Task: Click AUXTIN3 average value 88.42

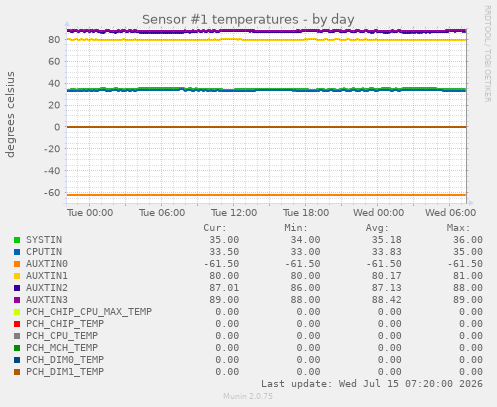Action: 387,300
